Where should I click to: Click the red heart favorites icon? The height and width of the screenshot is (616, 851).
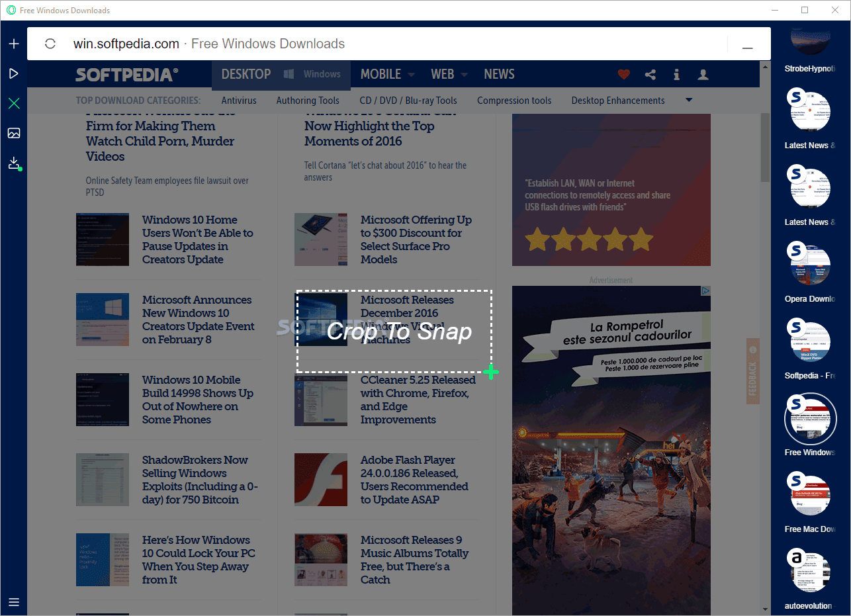624,74
